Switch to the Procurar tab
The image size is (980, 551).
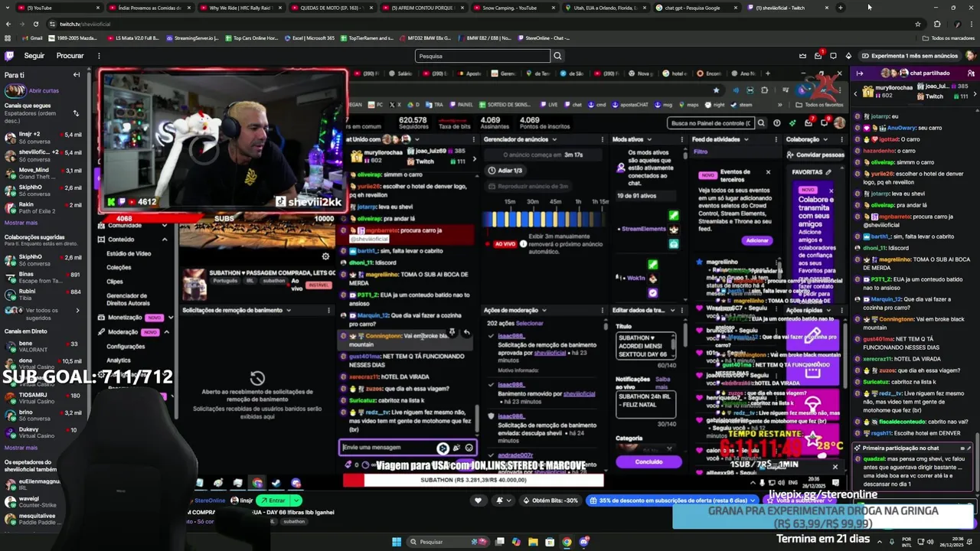(x=70, y=56)
